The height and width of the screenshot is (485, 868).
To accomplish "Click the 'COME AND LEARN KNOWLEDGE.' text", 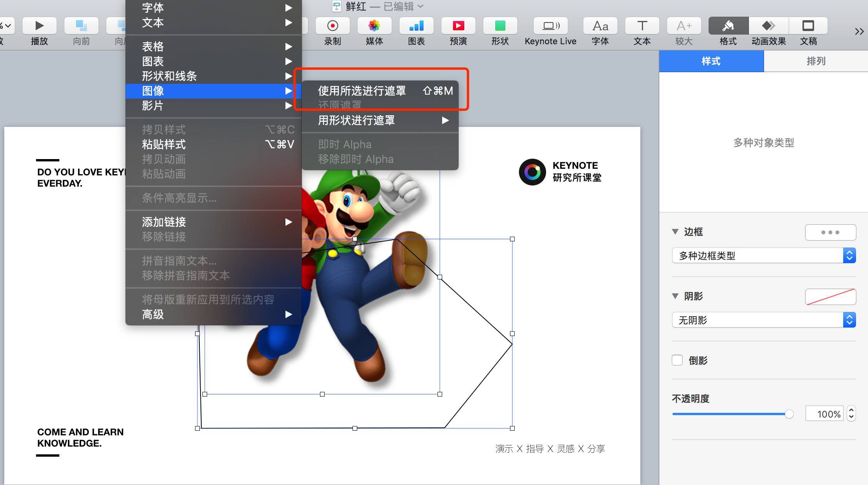I will (x=80, y=438).
